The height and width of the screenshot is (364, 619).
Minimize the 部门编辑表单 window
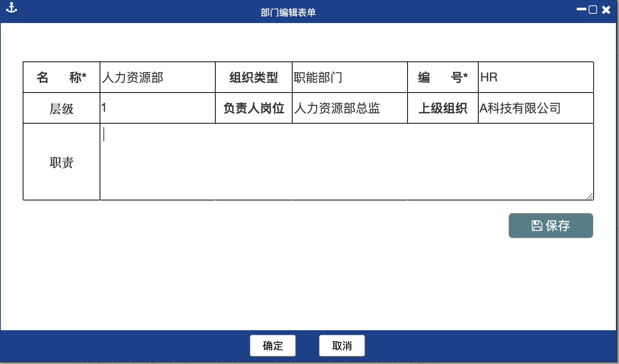click(581, 9)
